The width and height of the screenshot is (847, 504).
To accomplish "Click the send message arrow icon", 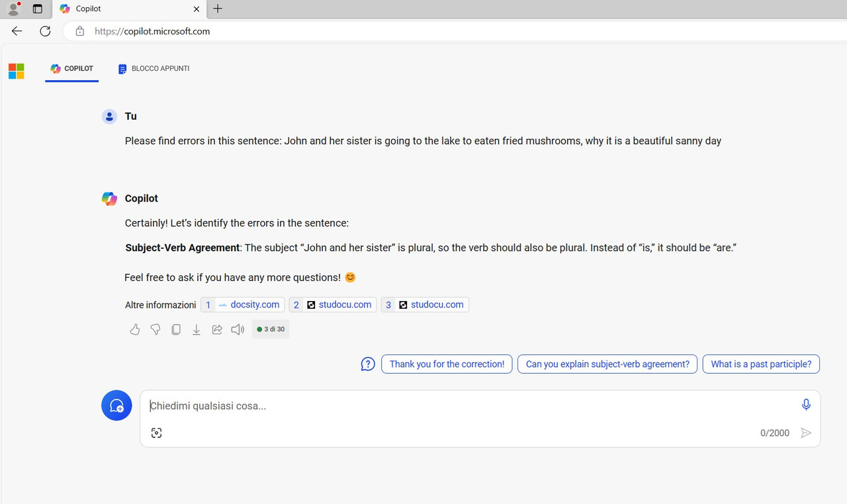I will (x=806, y=433).
